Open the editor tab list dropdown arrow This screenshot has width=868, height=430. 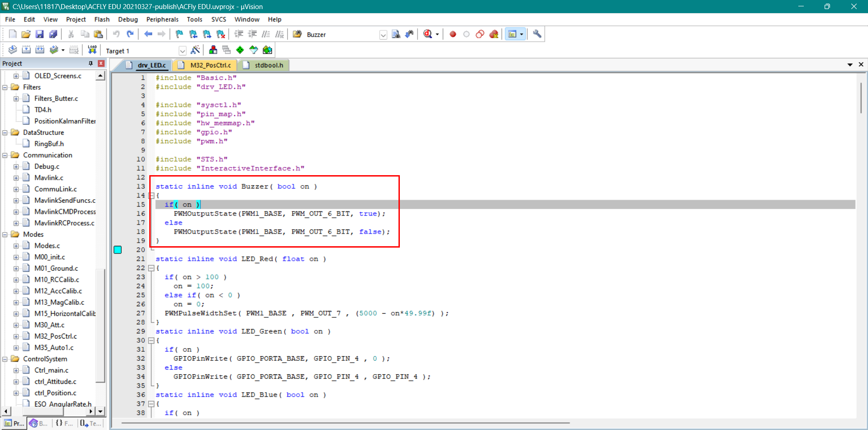click(x=850, y=65)
